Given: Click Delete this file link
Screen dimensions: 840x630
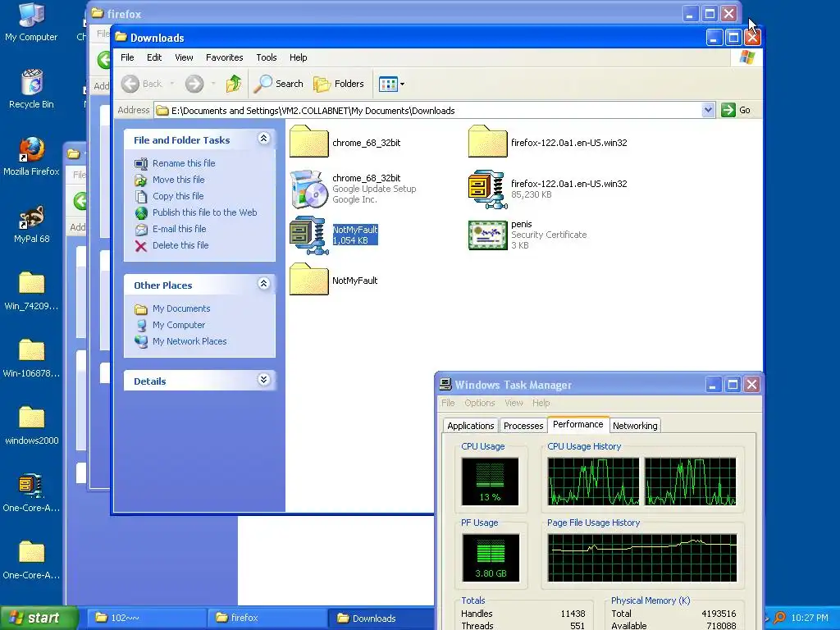Looking at the screenshot, I should [180, 245].
